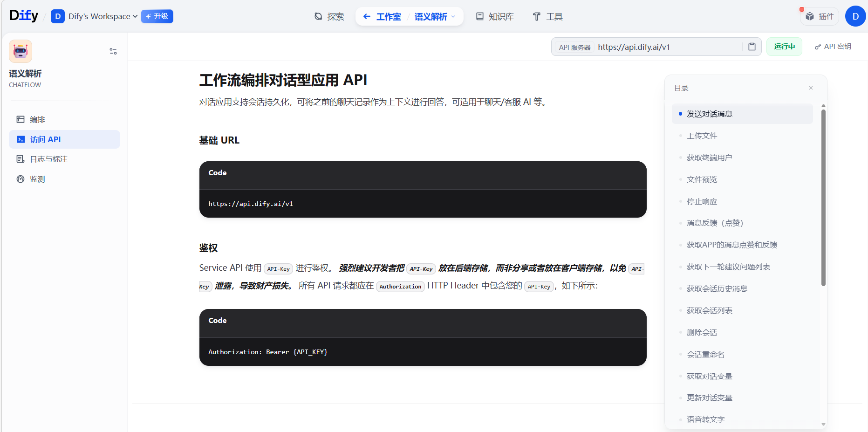Open the 监测 monitoring page
The image size is (868, 432).
point(37,178)
